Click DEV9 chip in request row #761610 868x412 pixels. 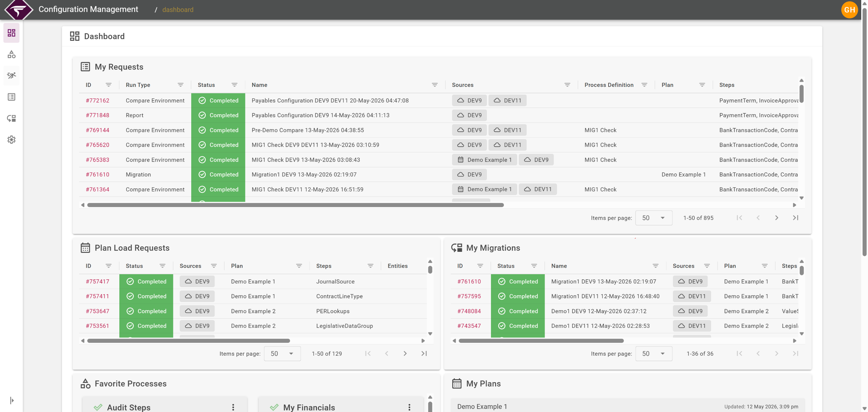469,174
